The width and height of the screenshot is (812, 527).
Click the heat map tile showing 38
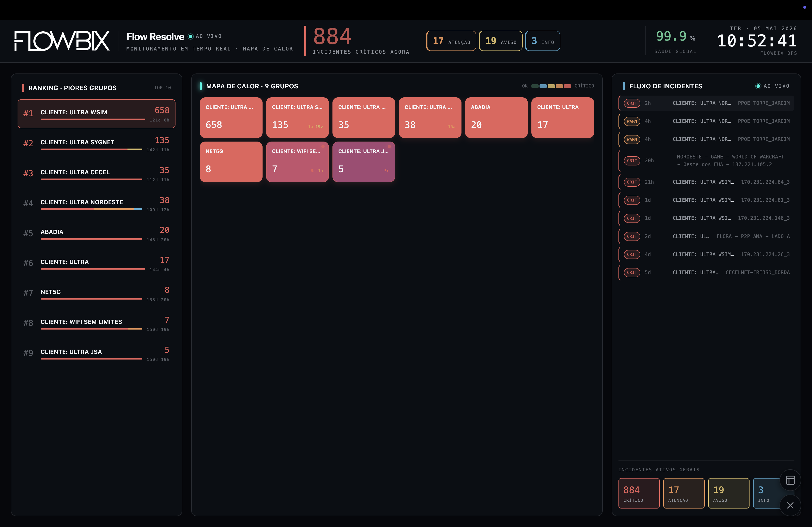click(x=430, y=118)
